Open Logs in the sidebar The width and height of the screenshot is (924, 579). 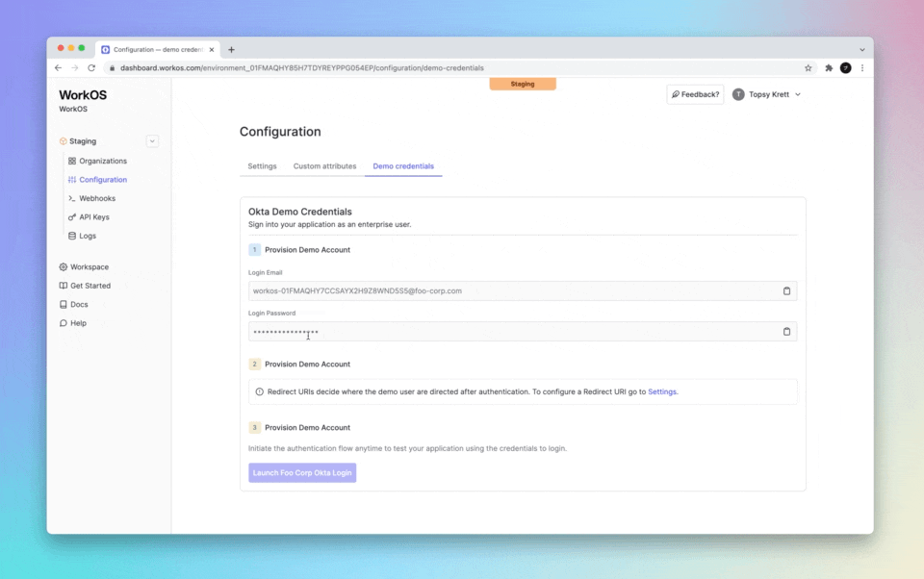pyautogui.click(x=82, y=236)
